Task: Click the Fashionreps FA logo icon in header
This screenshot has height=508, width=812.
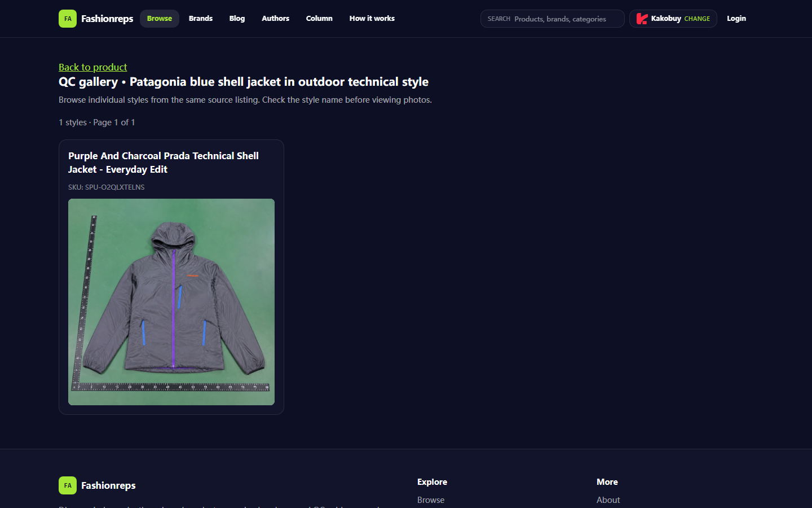Action: 68,19
